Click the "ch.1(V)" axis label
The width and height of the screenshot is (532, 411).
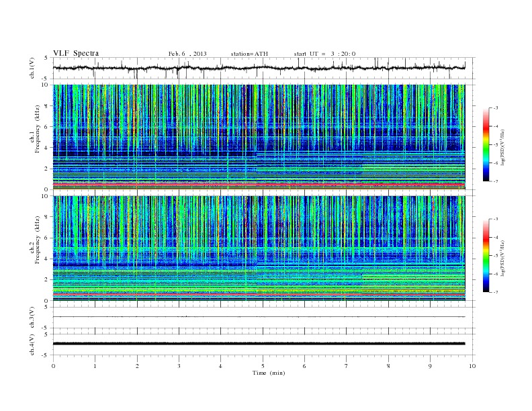click(x=32, y=68)
